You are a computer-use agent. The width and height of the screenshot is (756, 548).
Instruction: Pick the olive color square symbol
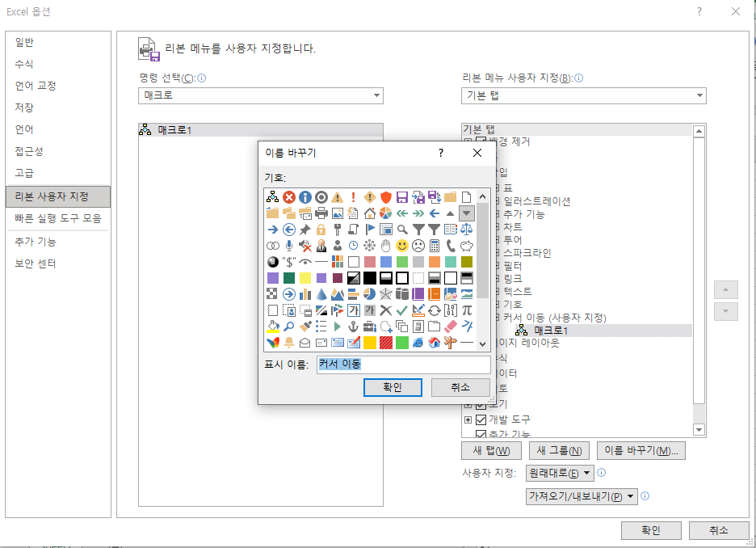(x=467, y=262)
